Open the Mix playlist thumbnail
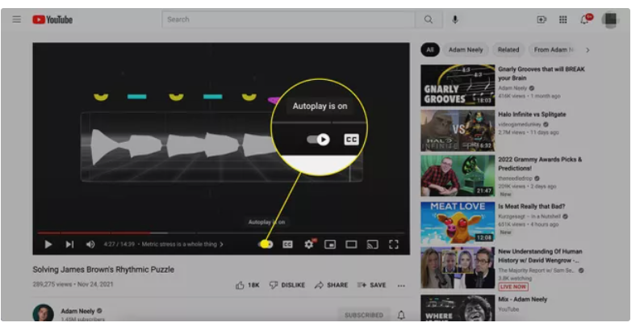The height and width of the screenshot is (331, 644). [458, 308]
